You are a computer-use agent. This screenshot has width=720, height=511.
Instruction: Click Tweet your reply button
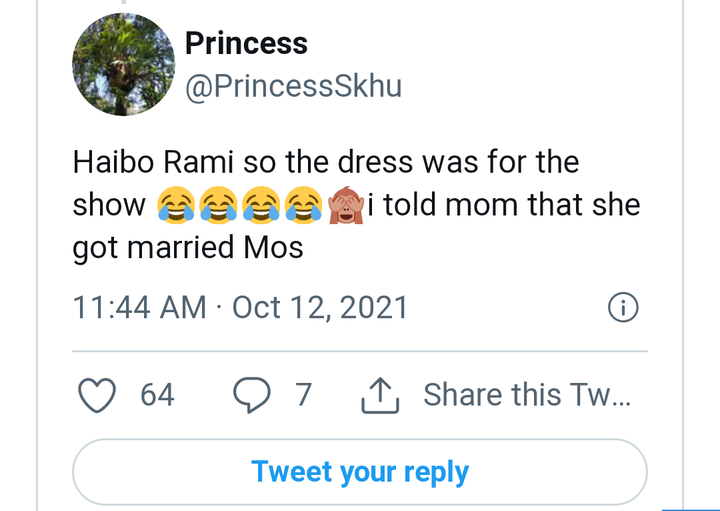pos(360,472)
